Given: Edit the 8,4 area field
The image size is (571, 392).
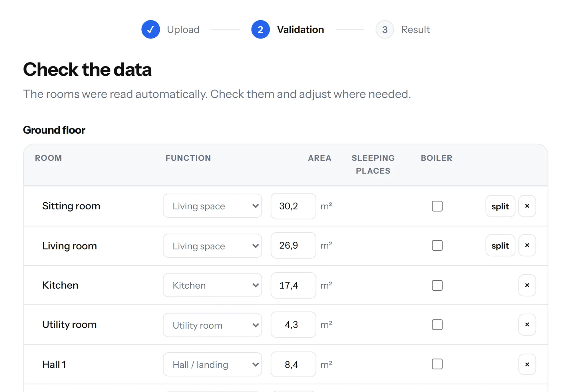Looking at the screenshot, I should 293,364.
